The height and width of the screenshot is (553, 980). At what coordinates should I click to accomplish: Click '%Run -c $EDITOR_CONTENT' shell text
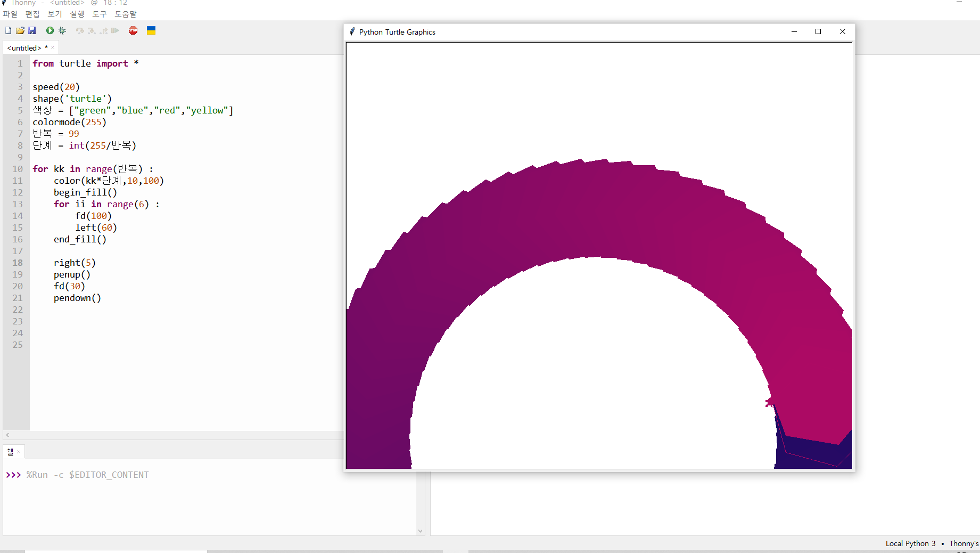click(88, 475)
